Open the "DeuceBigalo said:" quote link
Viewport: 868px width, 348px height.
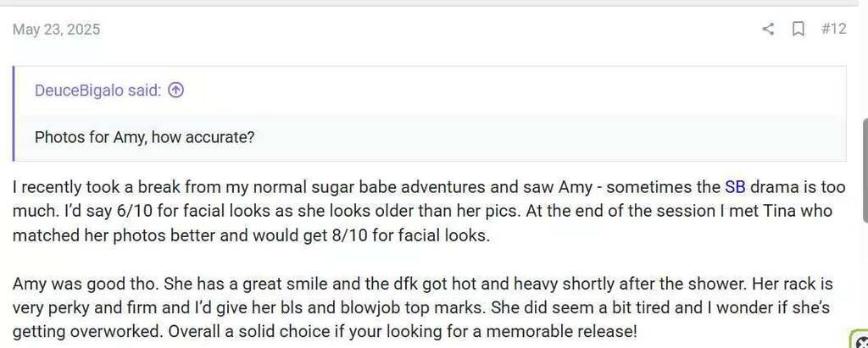coord(97,90)
